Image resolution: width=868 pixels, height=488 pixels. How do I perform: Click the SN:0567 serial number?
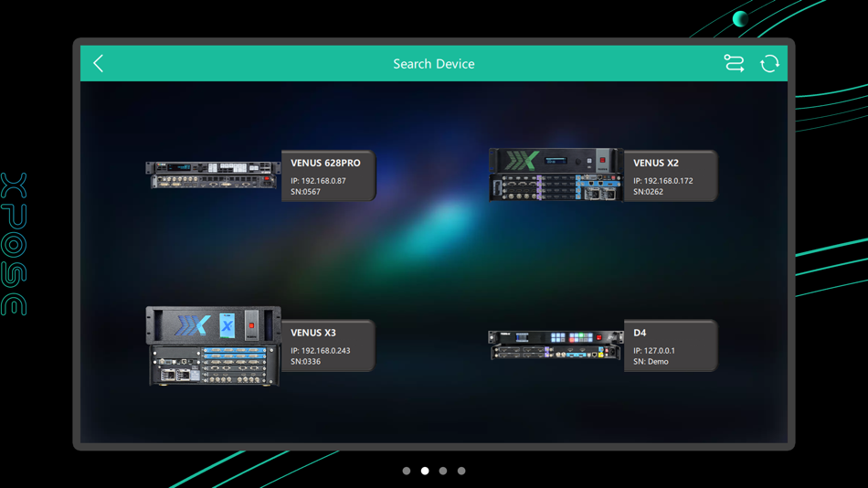click(305, 192)
